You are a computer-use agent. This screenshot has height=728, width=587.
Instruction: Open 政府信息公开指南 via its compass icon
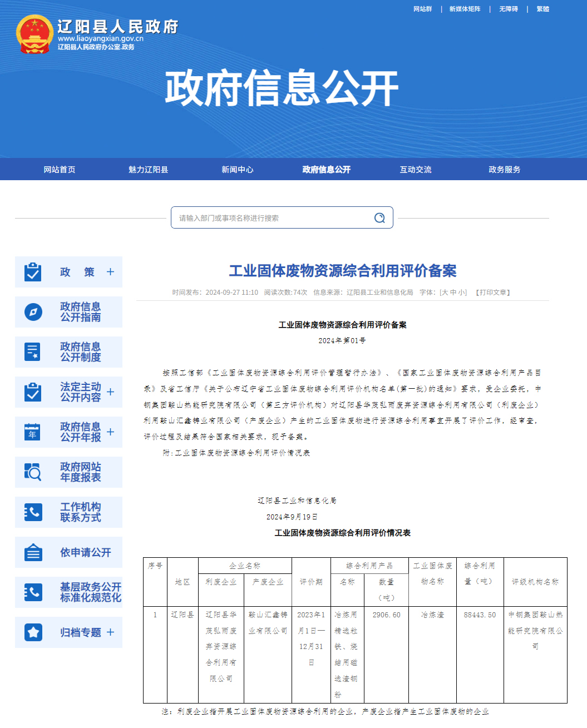click(x=33, y=312)
